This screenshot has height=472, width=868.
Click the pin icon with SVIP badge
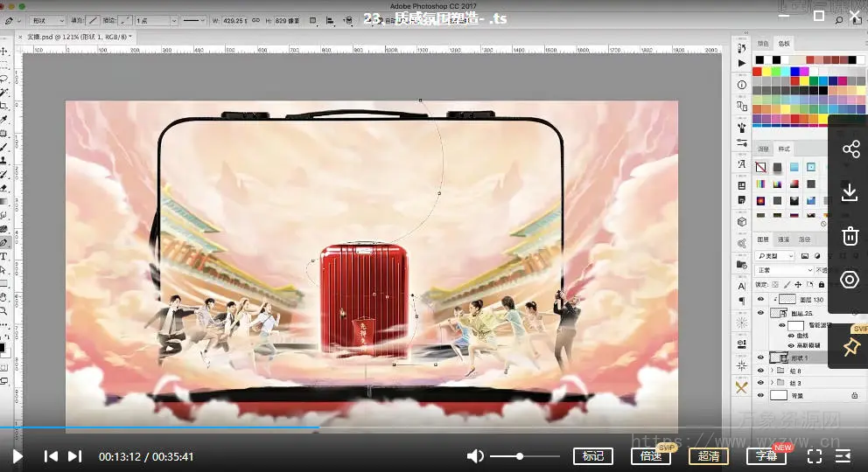tap(850, 347)
